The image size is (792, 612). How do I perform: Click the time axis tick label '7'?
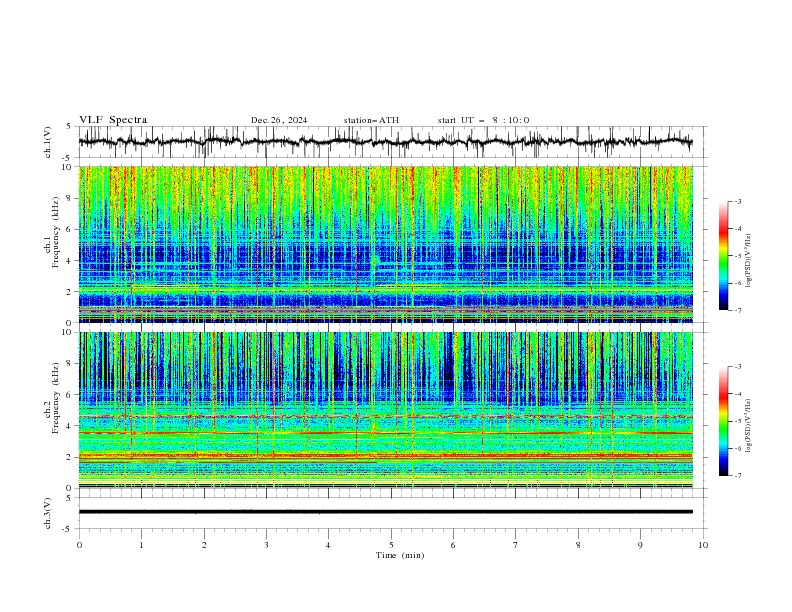[516, 545]
